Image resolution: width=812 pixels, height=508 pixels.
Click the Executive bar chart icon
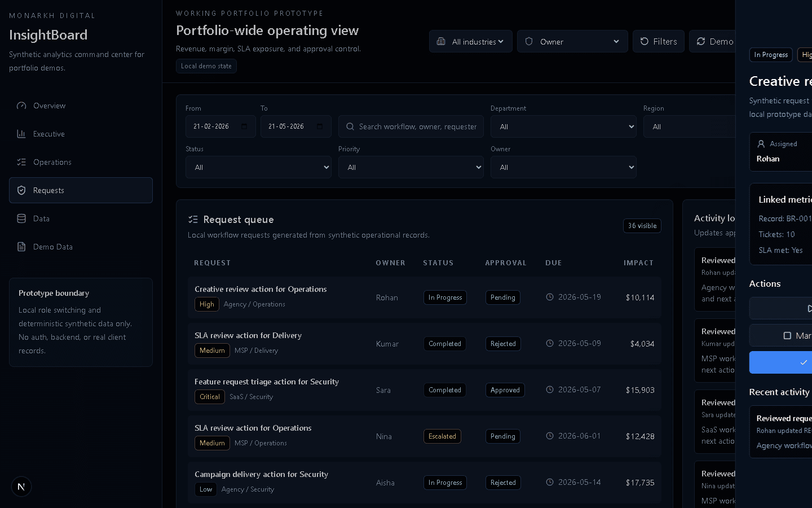tap(21, 134)
